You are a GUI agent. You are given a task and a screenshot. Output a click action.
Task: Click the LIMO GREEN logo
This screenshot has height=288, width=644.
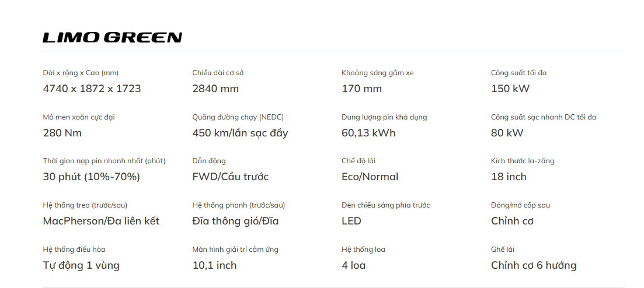coord(112,37)
